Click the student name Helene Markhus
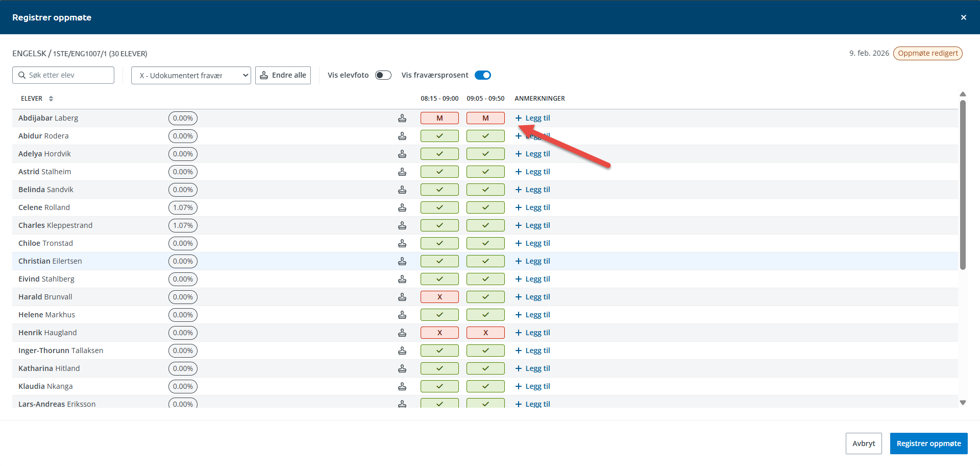 coord(46,315)
